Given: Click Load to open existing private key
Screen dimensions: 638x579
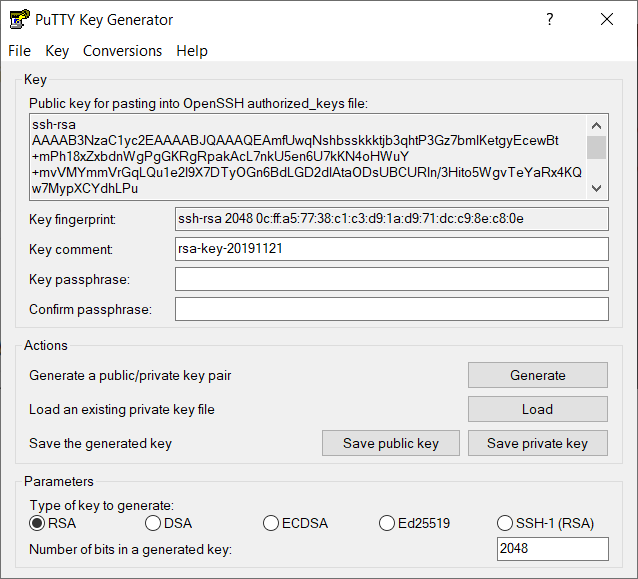Looking at the screenshot, I should click(x=537, y=409).
